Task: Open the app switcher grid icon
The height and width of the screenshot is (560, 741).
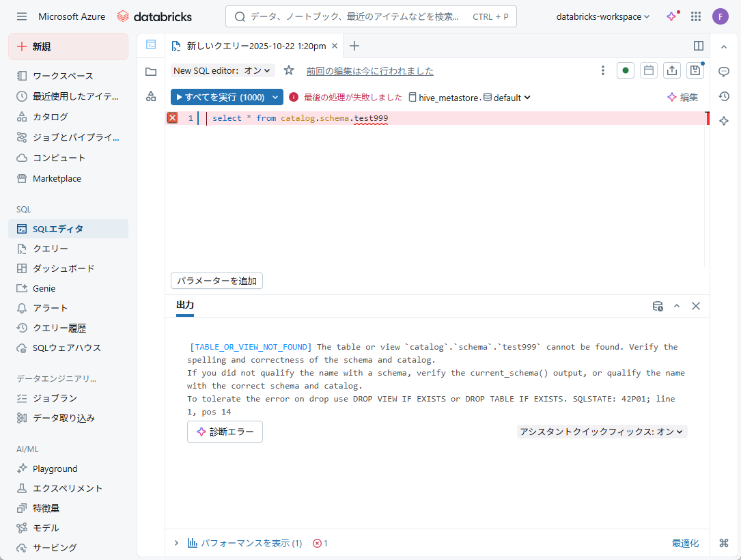Action: pos(696,16)
